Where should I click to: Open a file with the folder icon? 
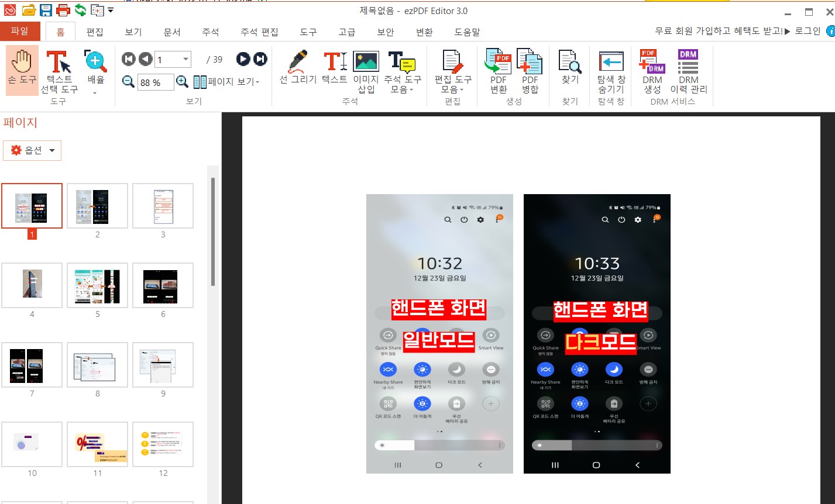[29, 11]
